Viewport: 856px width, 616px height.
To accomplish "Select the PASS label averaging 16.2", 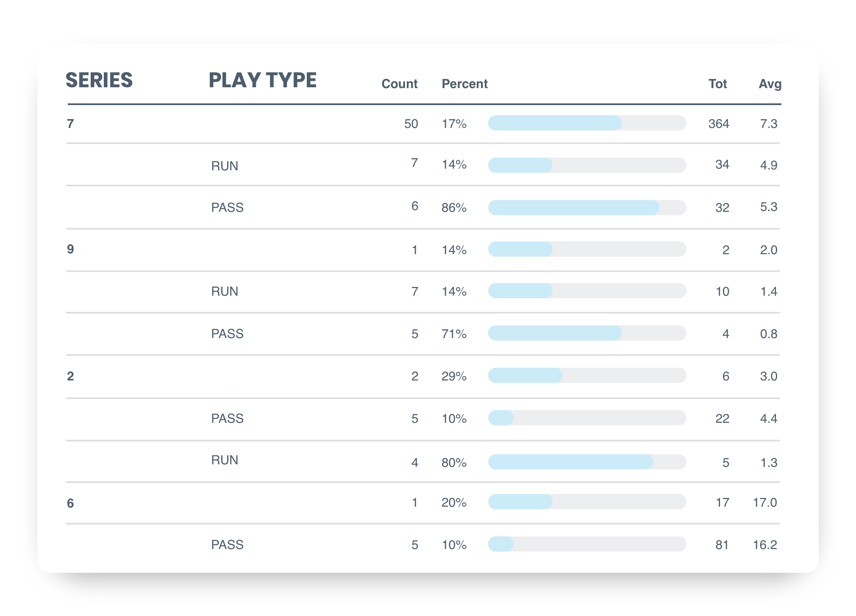I will click(227, 545).
